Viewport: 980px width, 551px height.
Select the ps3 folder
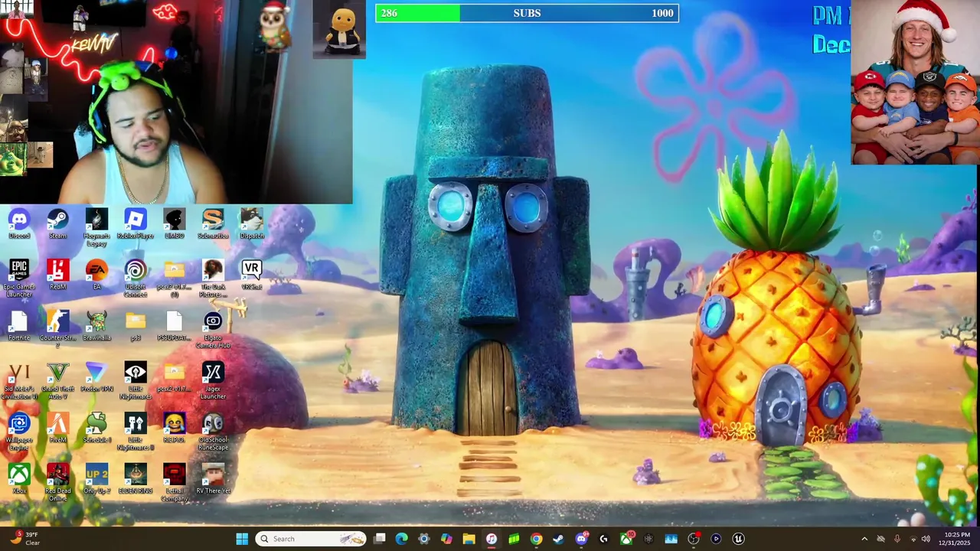click(136, 326)
